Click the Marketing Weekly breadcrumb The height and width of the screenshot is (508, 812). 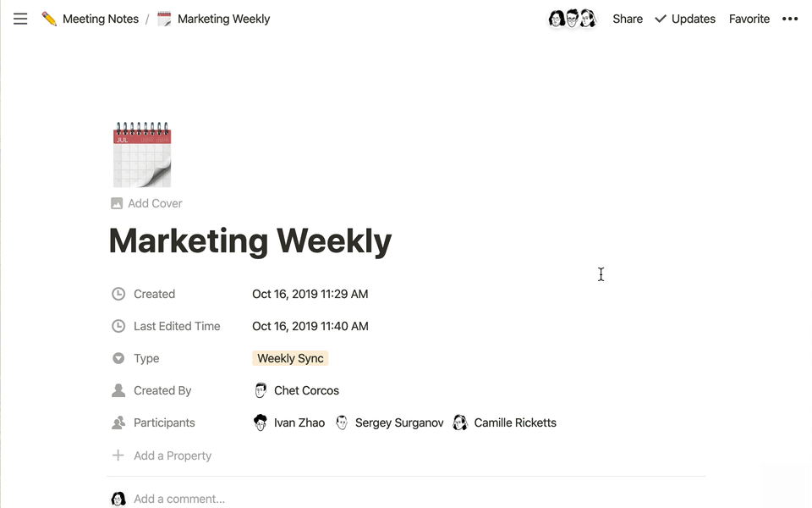click(x=223, y=19)
